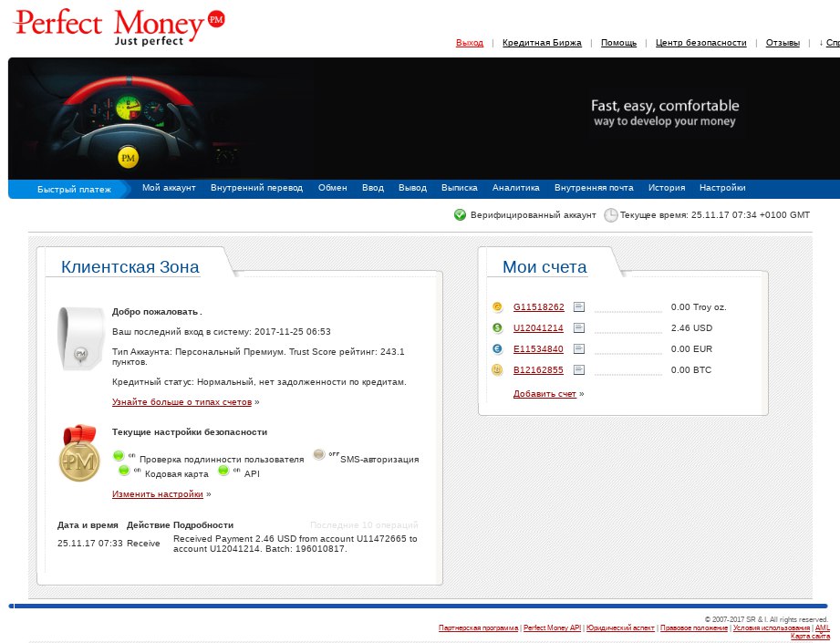Image resolution: width=840 pixels, height=643 pixels.
Task: Open the История menu item
Action: coord(667,188)
